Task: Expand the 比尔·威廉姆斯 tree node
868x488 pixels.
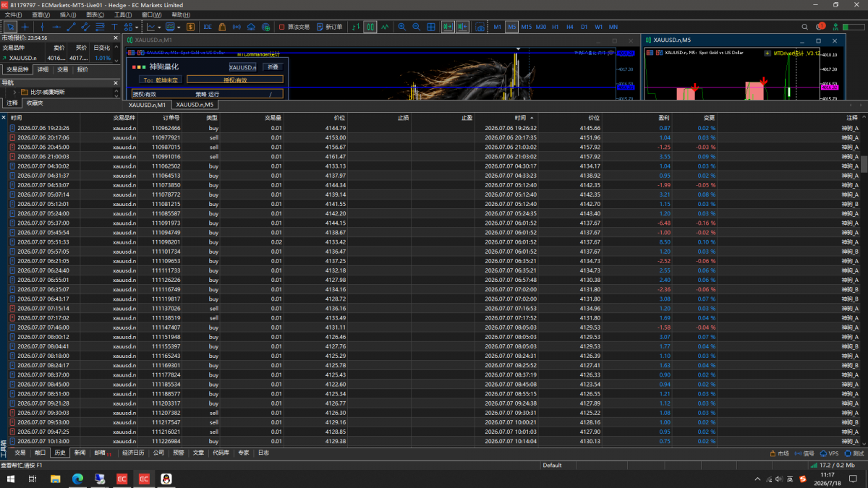Action: (x=14, y=93)
